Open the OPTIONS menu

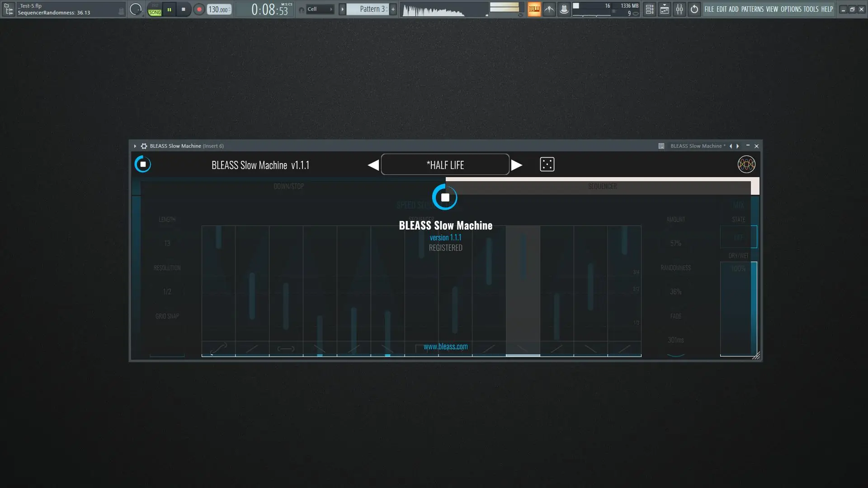pos(791,9)
